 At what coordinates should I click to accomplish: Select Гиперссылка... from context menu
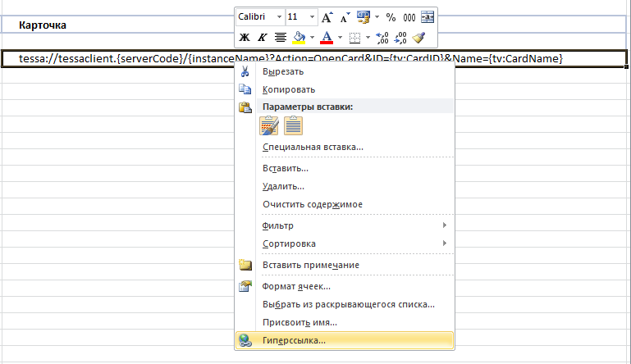[293, 340]
